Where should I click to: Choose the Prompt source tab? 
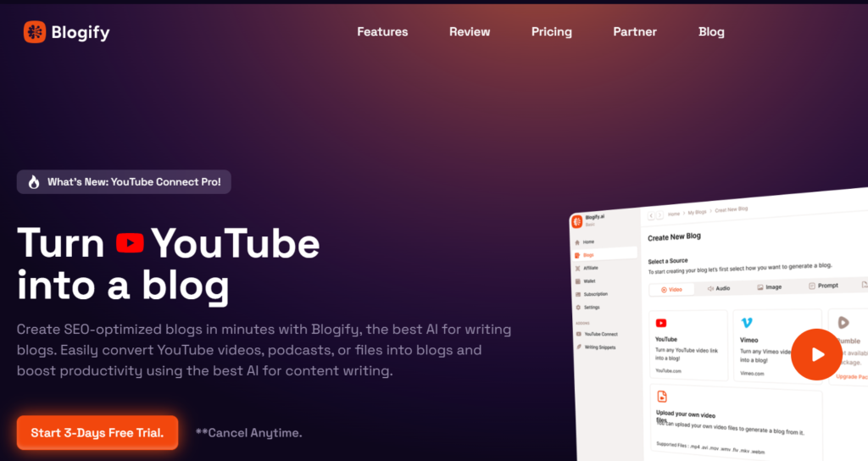pyautogui.click(x=823, y=286)
